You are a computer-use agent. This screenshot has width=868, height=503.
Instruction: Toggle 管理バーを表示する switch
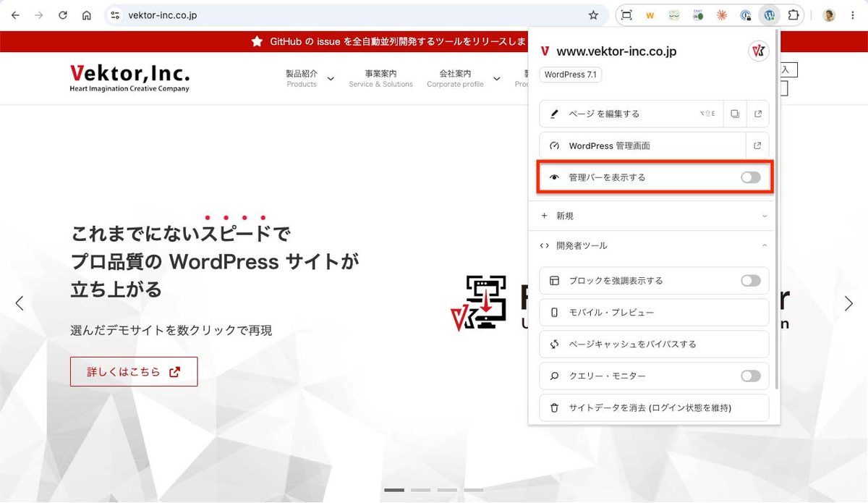click(x=751, y=177)
